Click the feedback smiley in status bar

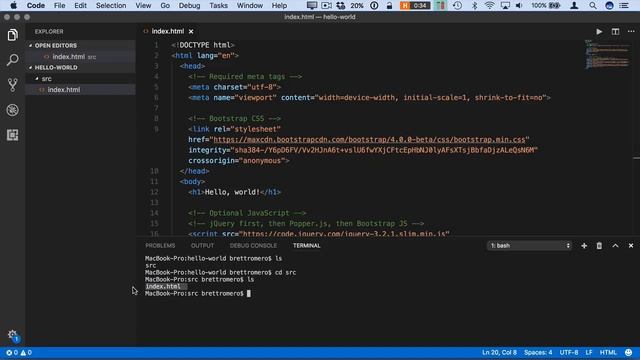629,353
